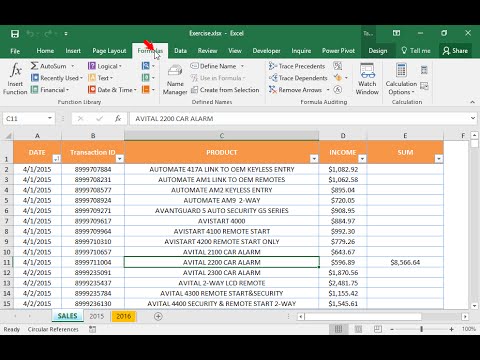Click the Save icon in the title bar
Viewport: 480px width, 360px height.
[15, 34]
